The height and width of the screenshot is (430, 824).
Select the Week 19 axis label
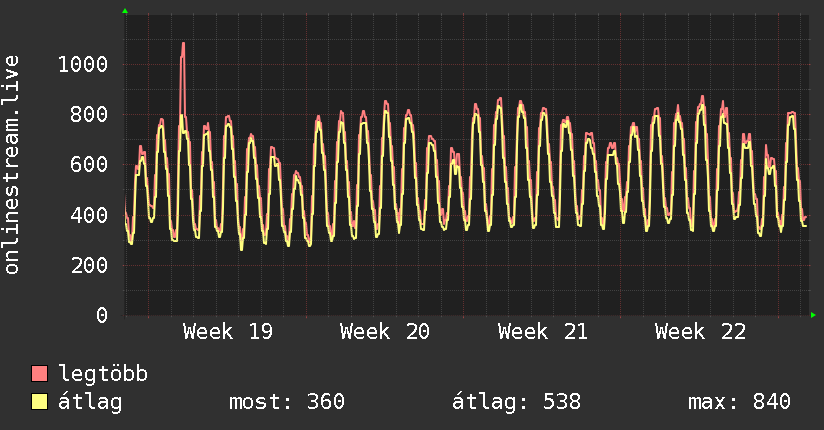(x=228, y=332)
